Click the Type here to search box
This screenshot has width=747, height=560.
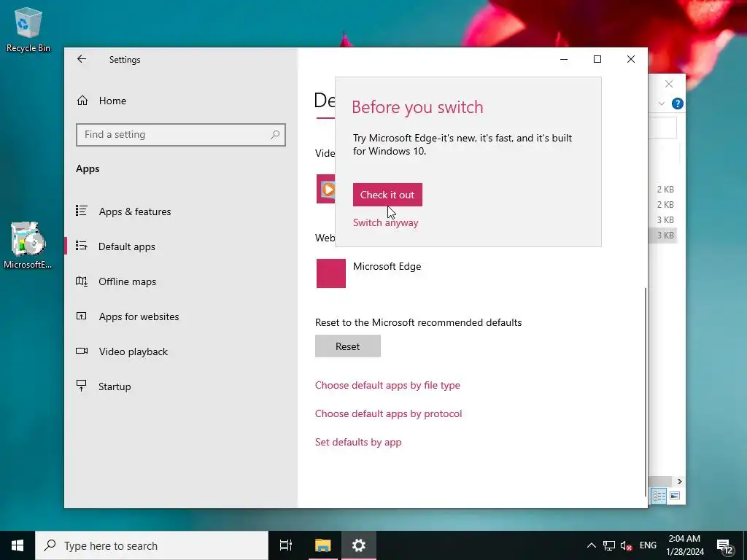pos(152,545)
